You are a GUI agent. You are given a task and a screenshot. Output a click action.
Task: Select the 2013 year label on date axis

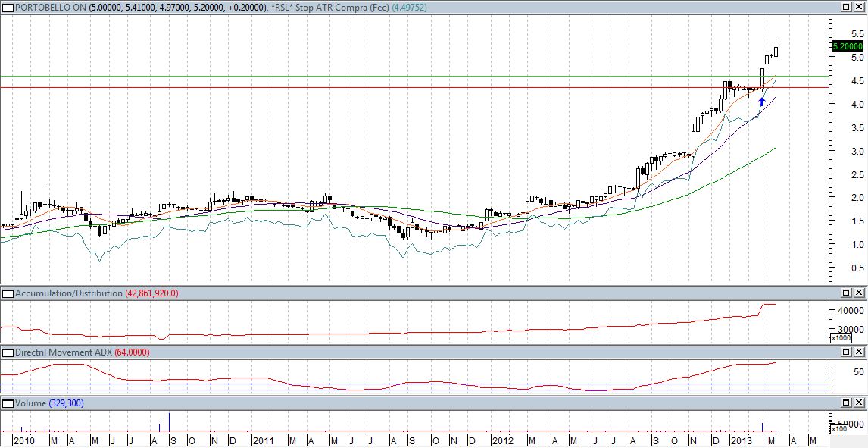pos(739,440)
